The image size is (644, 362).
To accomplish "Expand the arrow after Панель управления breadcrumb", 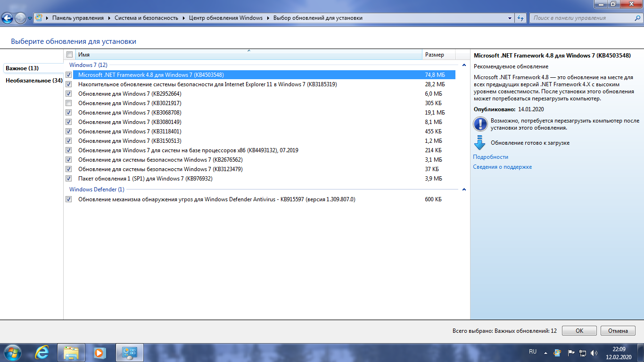I will pyautogui.click(x=109, y=18).
